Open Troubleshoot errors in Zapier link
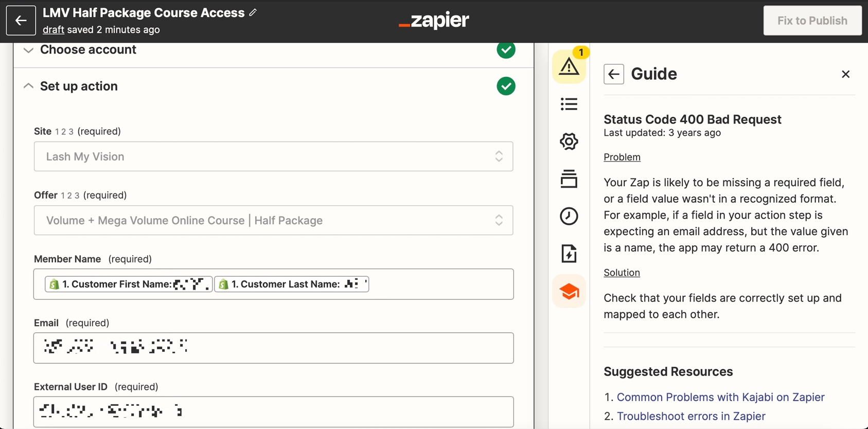The height and width of the screenshot is (429, 868). [691, 416]
